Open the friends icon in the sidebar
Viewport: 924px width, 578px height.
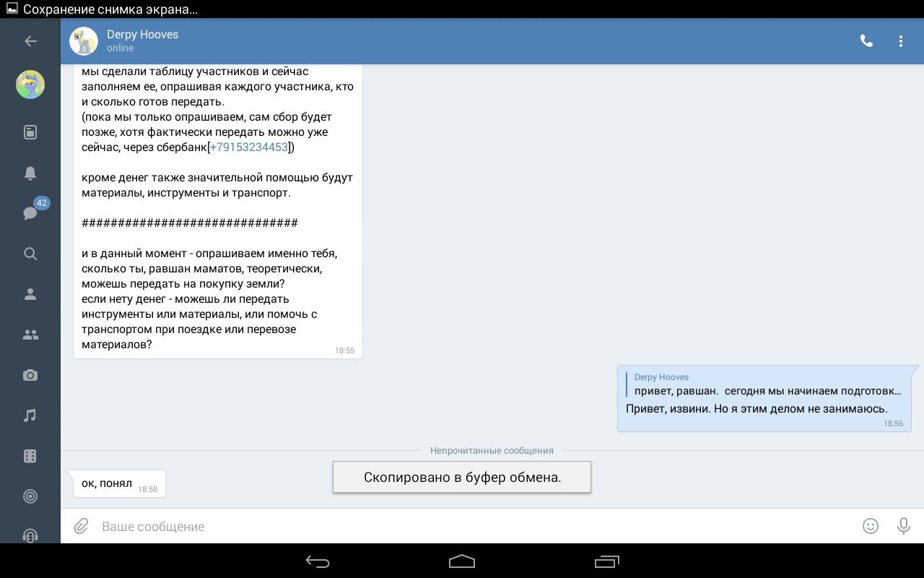30,294
